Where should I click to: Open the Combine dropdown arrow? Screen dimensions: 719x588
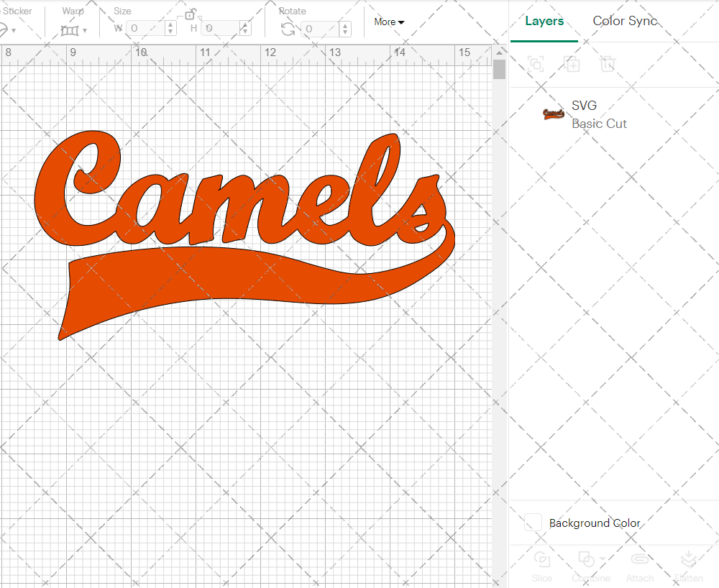[x=601, y=560]
